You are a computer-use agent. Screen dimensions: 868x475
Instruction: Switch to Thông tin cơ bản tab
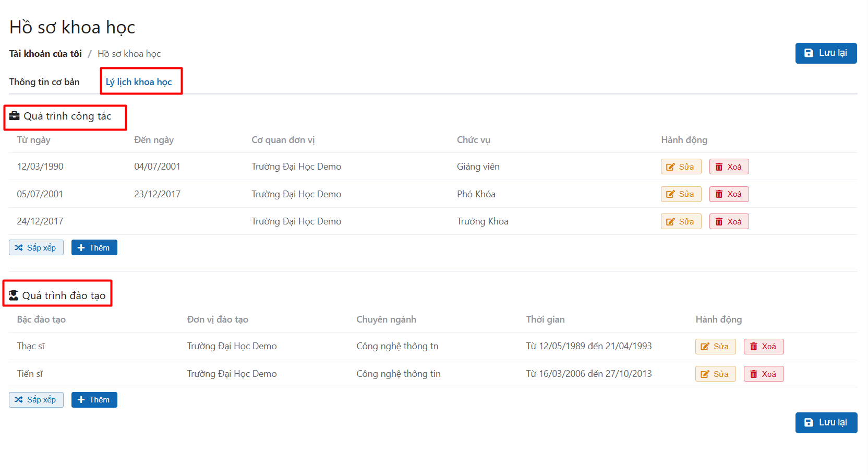[x=44, y=82]
